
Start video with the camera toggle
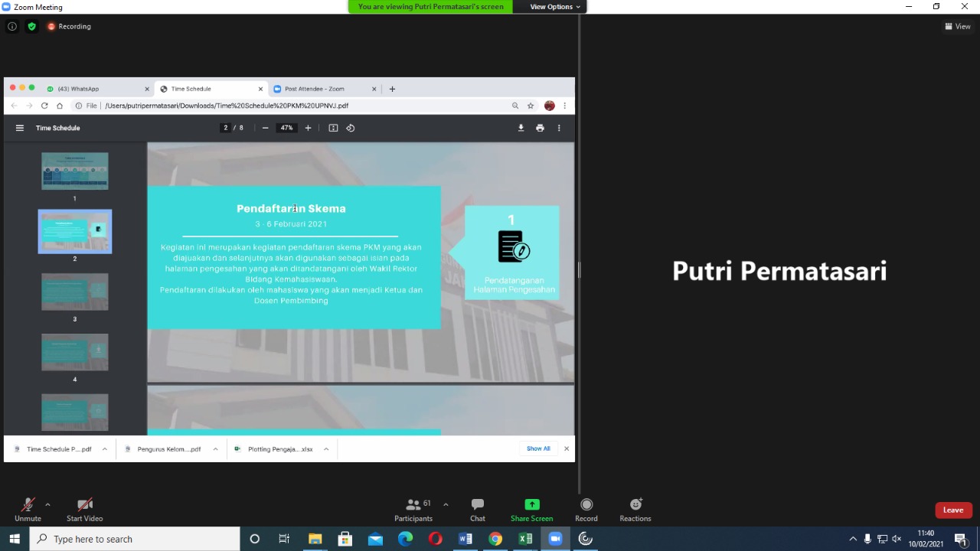[84, 509]
